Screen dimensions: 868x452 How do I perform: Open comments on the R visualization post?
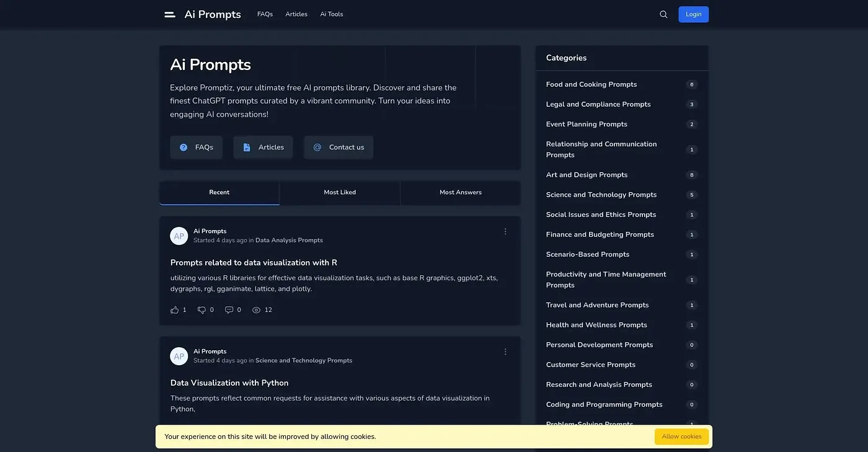pyautogui.click(x=229, y=310)
